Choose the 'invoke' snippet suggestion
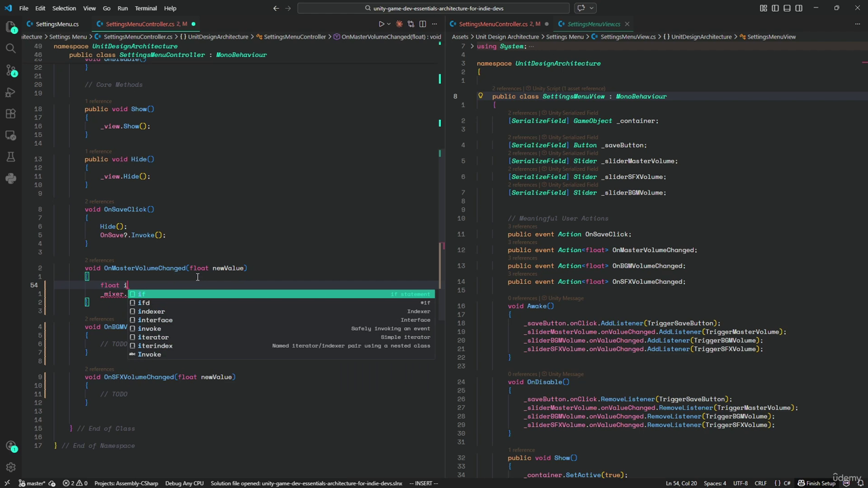This screenshot has height=488, width=868. tap(281, 329)
